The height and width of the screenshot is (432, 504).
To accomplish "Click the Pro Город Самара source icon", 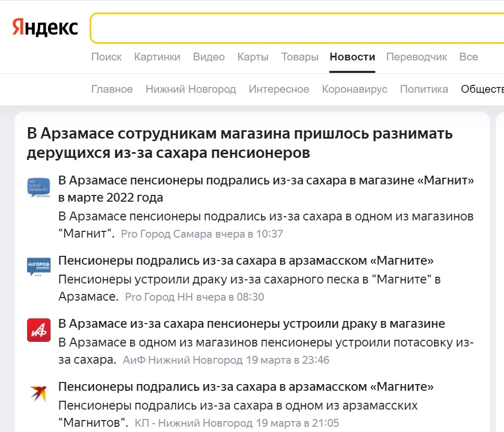I will (39, 188).
